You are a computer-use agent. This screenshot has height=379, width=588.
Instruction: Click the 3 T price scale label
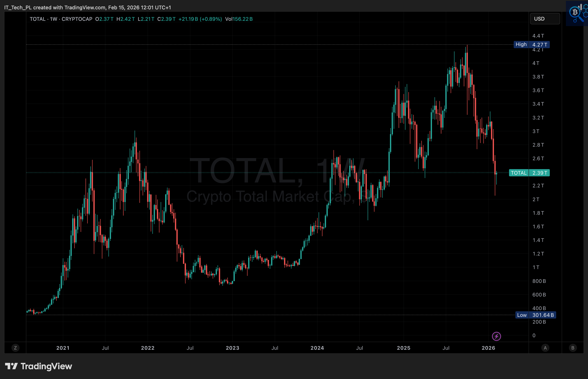(536, 131)
